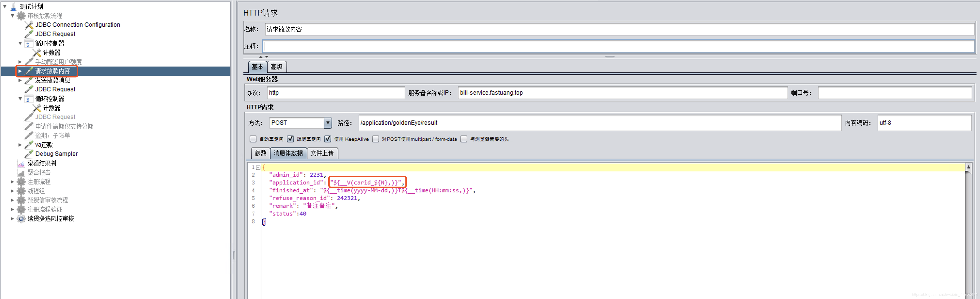
Task: Switch to the 高级 tab
Action: coord(277,67)
